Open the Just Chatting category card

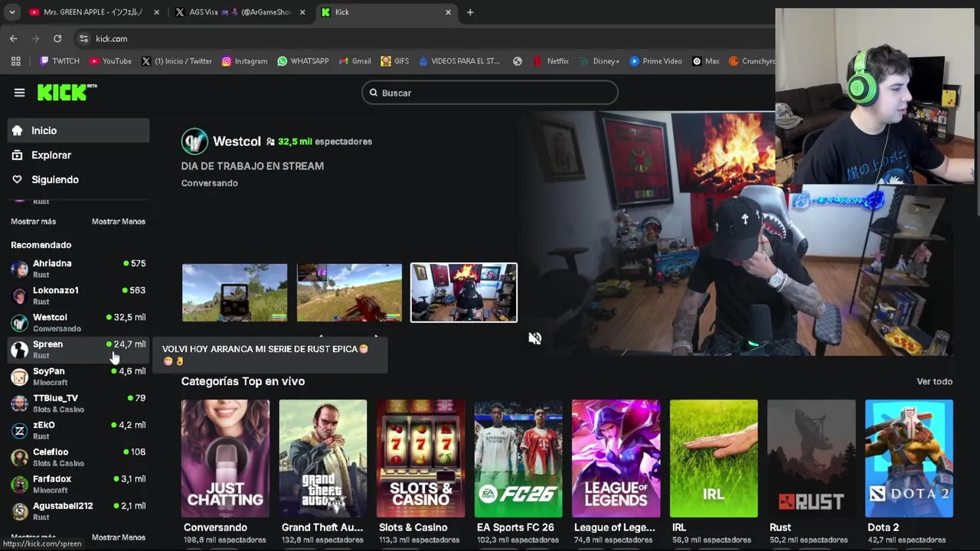tap(225, 458)
